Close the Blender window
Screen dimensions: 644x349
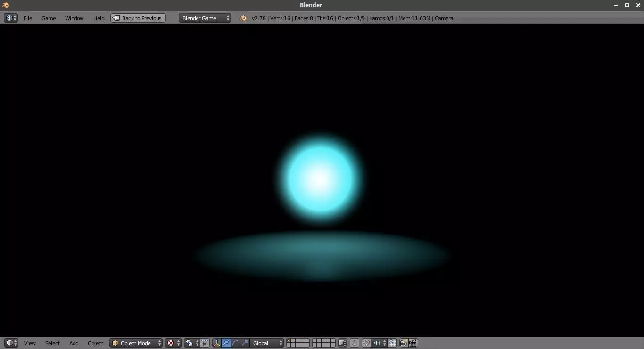pos(638,5)
